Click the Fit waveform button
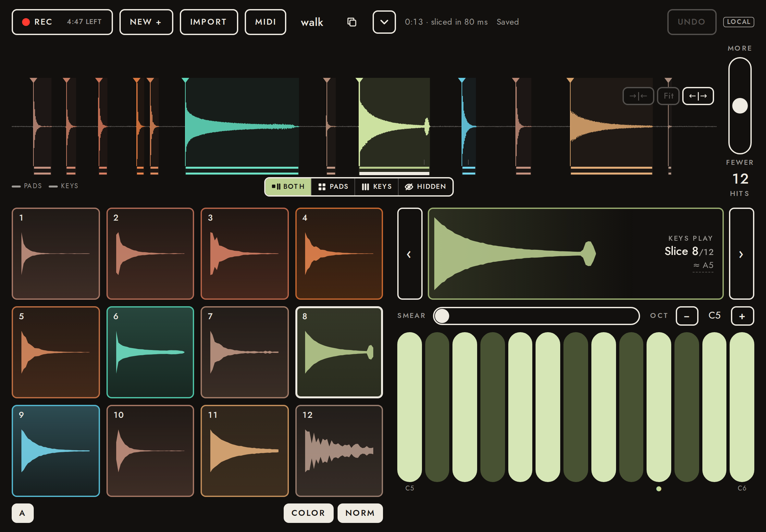 tap(668, 96)
